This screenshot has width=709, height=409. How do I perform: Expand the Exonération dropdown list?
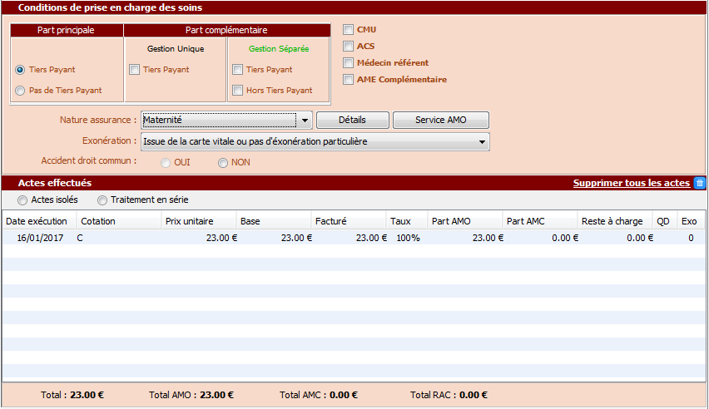click(x=483, y=142)
